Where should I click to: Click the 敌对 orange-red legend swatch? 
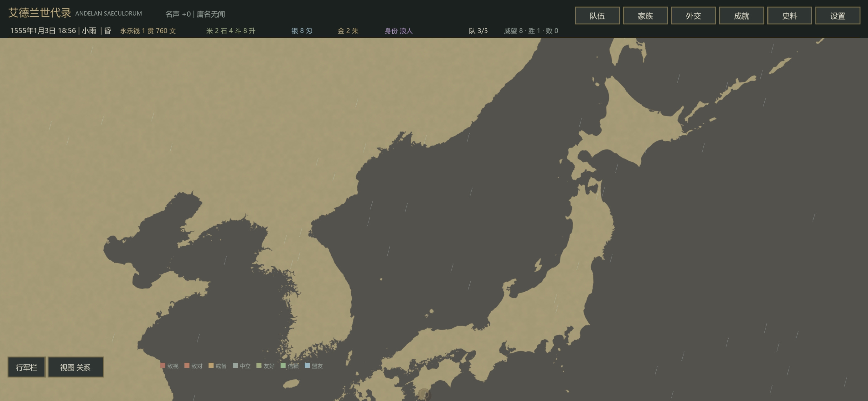pyautogui.click(x=187, y=365)
